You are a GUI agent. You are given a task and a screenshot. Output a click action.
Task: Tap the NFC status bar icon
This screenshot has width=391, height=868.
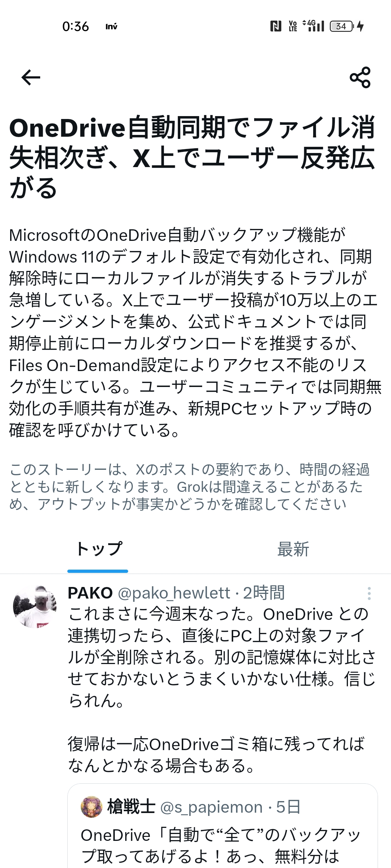pyautogui.click(x=276, y=26)
